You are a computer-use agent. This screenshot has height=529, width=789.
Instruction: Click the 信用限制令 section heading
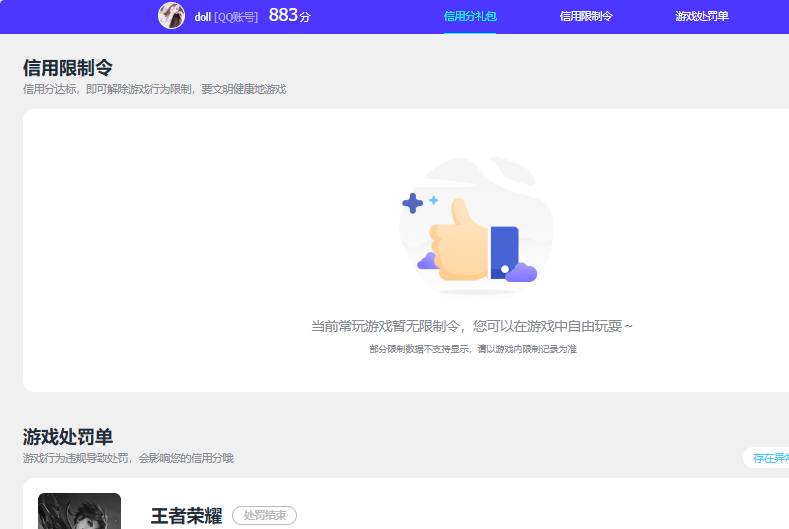point(67,67)
